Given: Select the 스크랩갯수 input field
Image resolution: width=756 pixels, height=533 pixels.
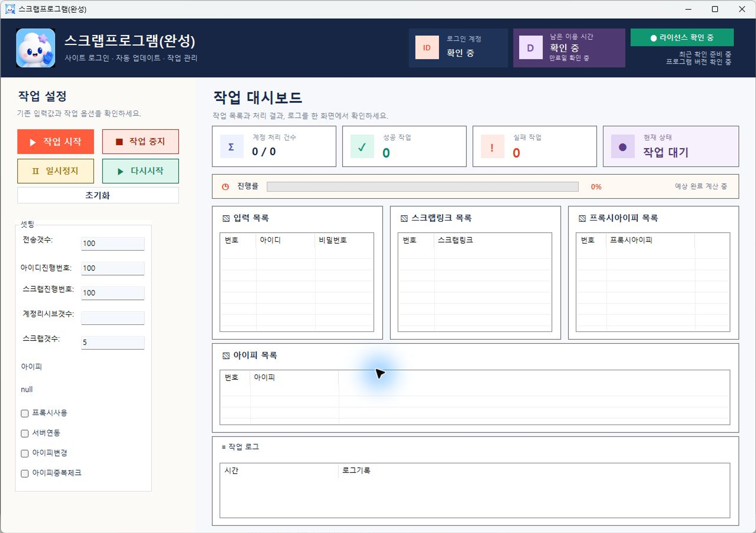Looking at the screenshot, I should (112, 343).
